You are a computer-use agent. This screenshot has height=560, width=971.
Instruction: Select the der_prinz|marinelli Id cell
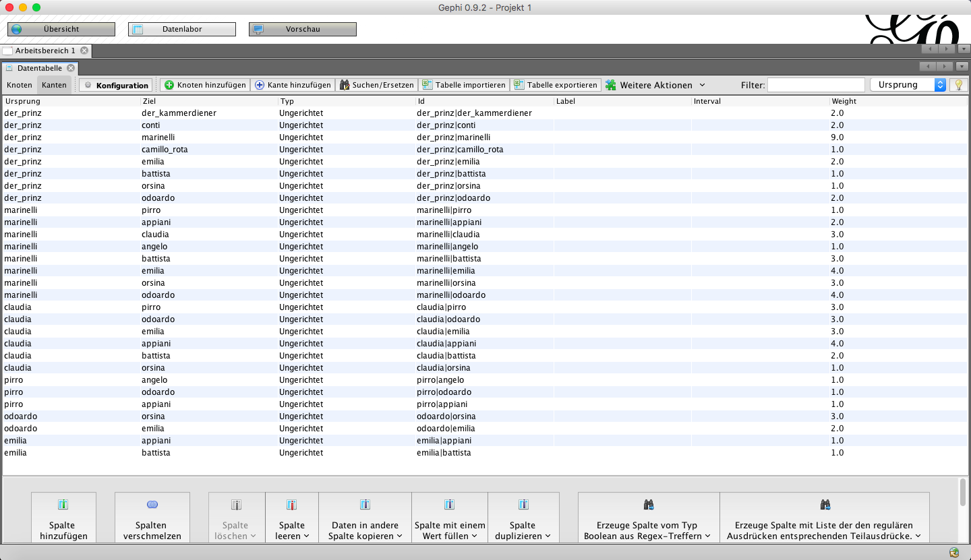(x=484, y=137)
